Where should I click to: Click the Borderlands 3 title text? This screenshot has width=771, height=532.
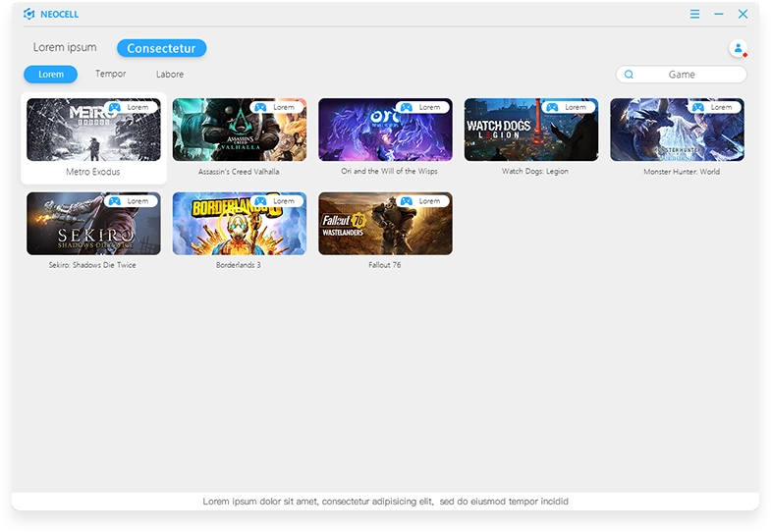tap(239, 265)
